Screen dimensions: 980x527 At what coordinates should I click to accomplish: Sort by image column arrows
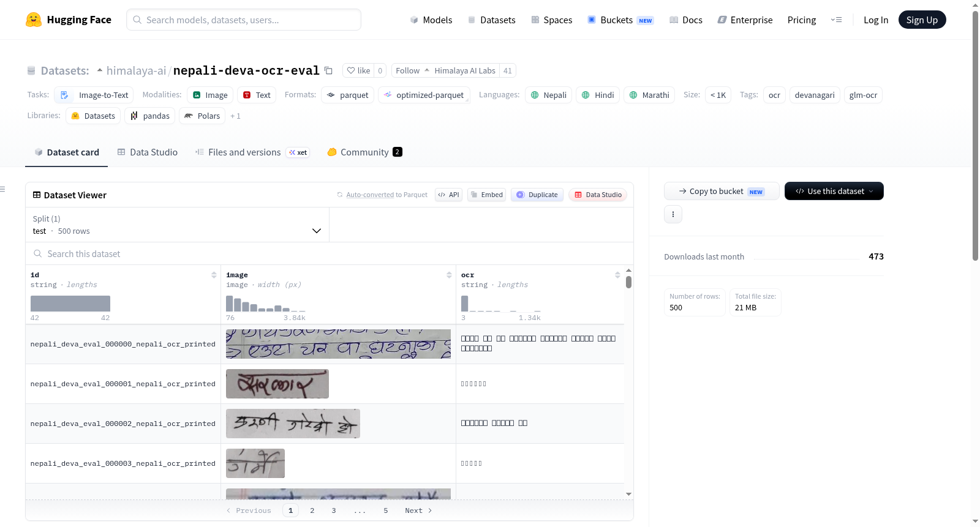449,275
